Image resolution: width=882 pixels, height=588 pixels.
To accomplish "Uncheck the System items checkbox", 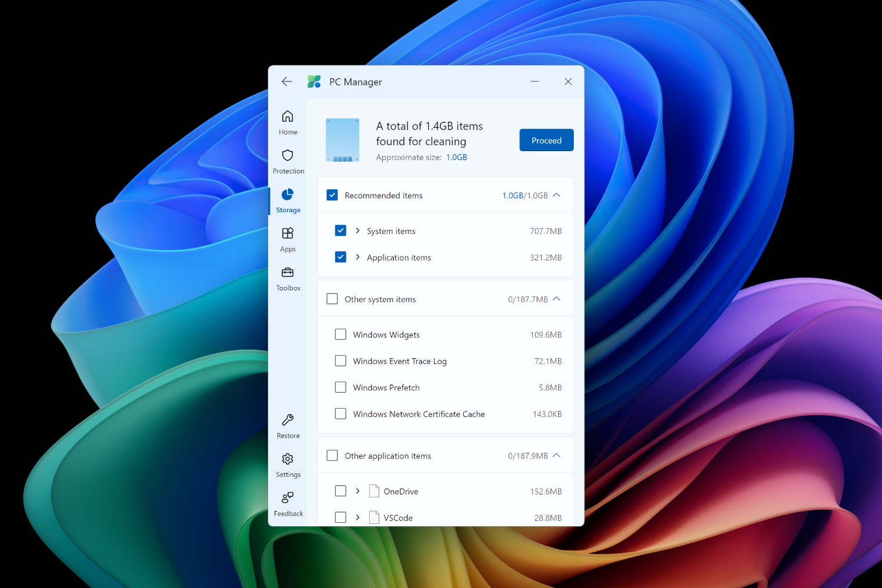I will (x=340, y=230).
